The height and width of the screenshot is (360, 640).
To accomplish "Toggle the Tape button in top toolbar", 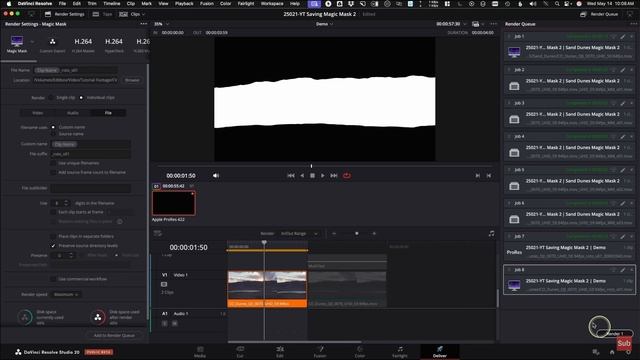I will [102, 14].
